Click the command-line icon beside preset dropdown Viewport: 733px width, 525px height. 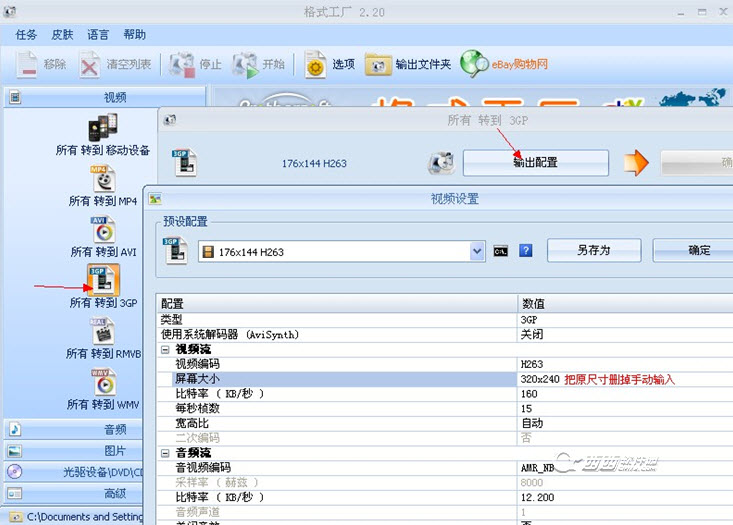tap(500, 251)
